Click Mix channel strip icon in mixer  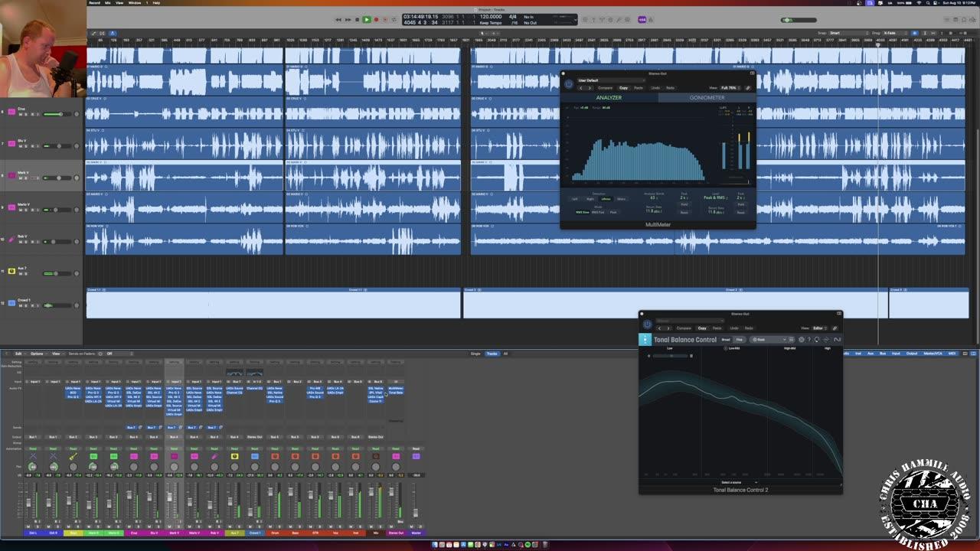click(375, 456)
